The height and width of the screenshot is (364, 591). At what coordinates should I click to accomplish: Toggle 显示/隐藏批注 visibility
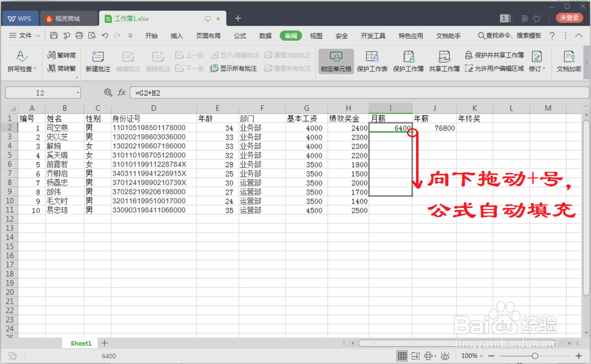pyautogui.click(x=235, y=56)
